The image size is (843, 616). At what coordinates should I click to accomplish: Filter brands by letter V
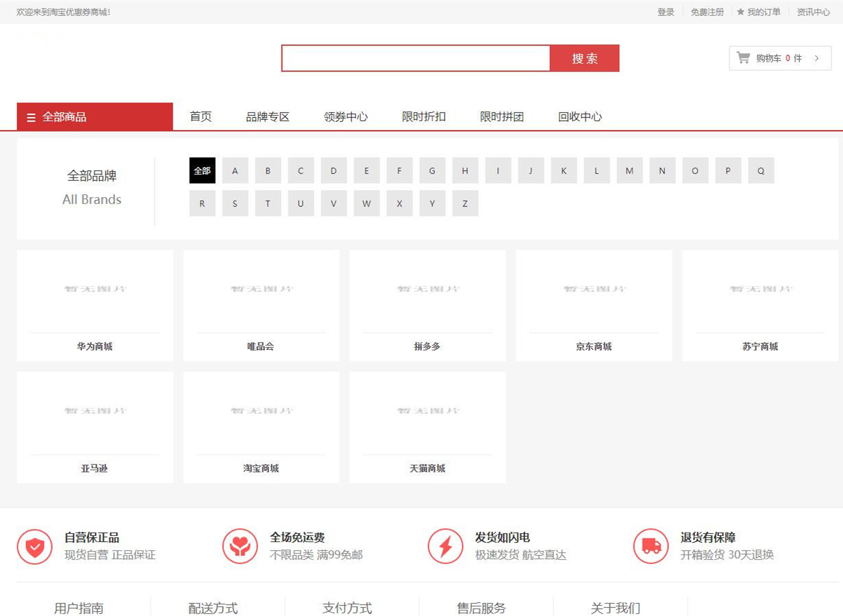[x=334, y=203]
